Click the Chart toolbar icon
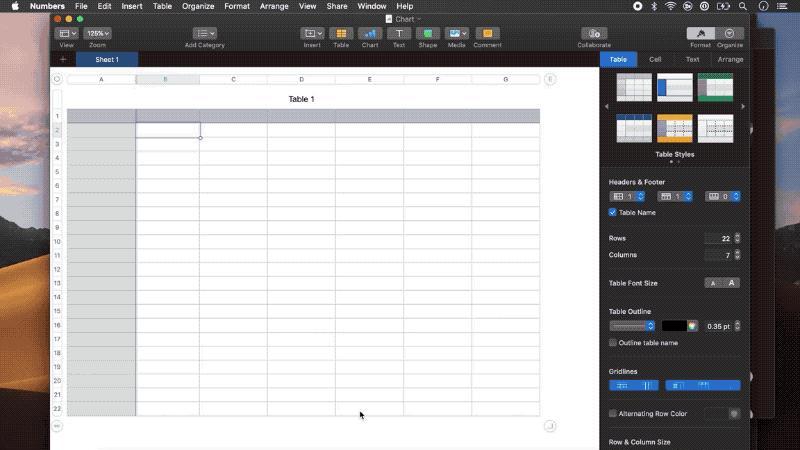Viewport: 800px width, 450px height. (x=370, y=34)
